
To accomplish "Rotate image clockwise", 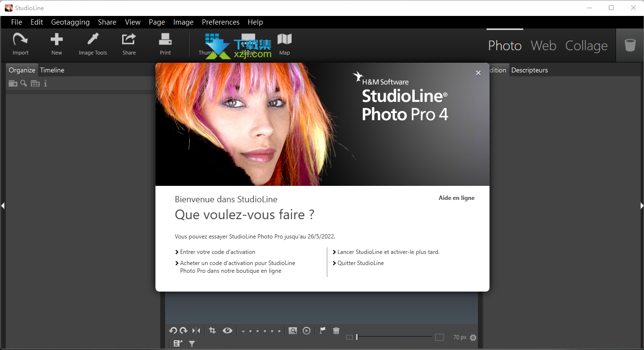I will coord(183,331).
